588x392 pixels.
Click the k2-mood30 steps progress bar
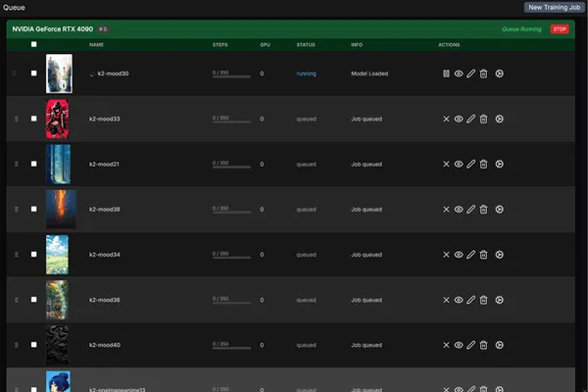231,76
